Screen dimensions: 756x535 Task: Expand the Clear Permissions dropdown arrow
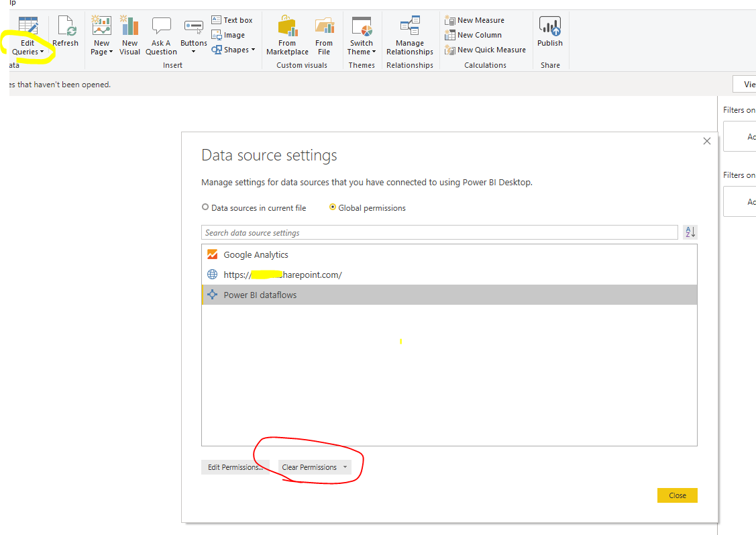click(345, 467)
